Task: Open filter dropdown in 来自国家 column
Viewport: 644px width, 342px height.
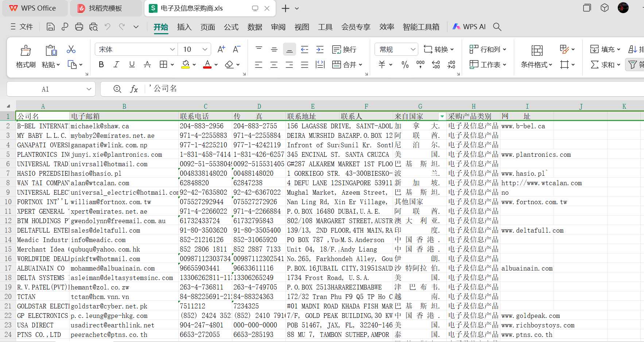Action: pos(442,116)
